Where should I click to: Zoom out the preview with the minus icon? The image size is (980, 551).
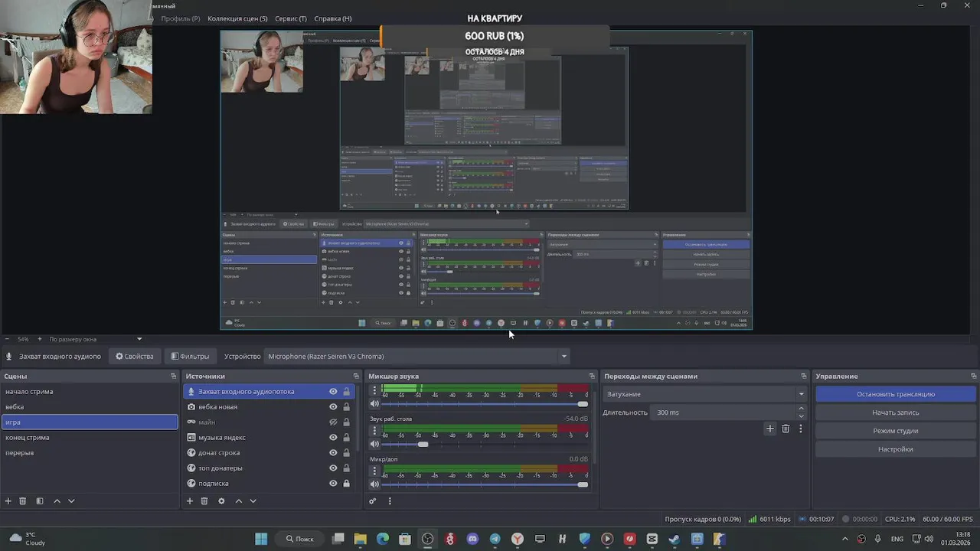click(7, 339)
